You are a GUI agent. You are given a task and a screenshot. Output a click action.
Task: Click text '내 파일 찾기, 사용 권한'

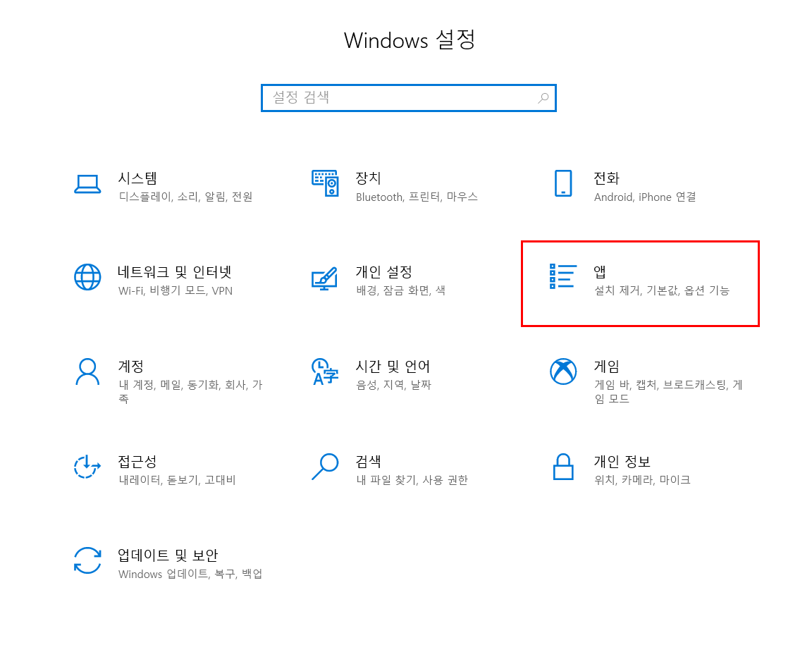(412, 480)
